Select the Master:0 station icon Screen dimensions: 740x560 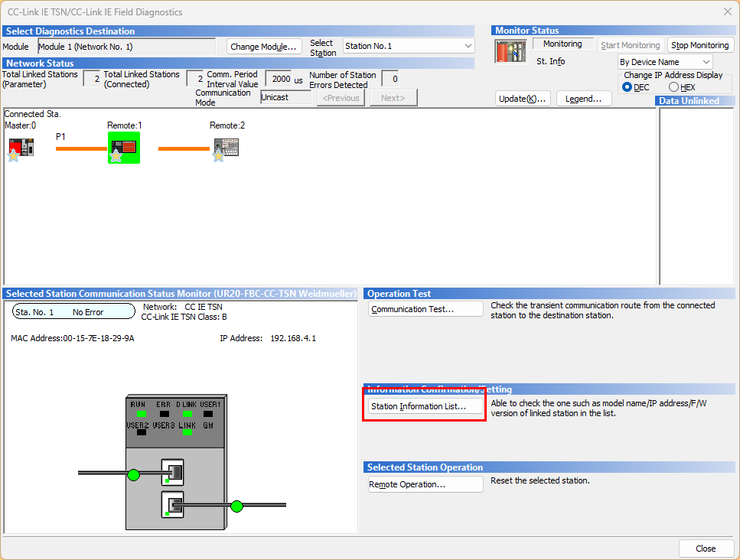pyautogui.click(x=21, y=148)
